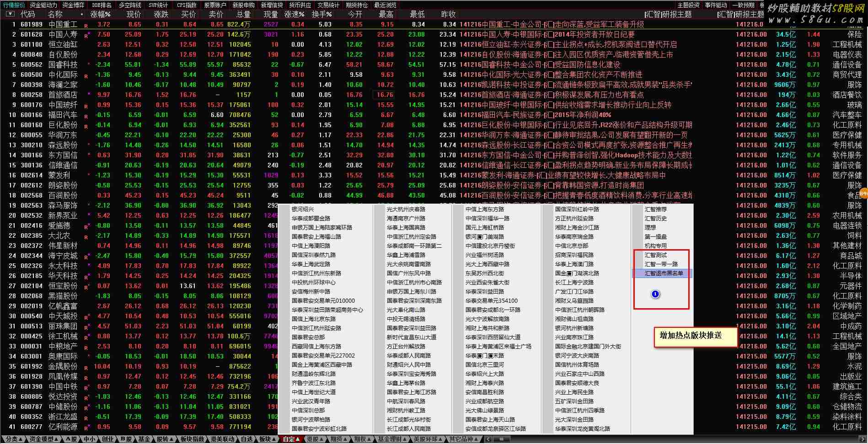The height and width of the screenshot is (444, 868).
Task: Select 汇智测试 in the popup menu
Action: 655,255
